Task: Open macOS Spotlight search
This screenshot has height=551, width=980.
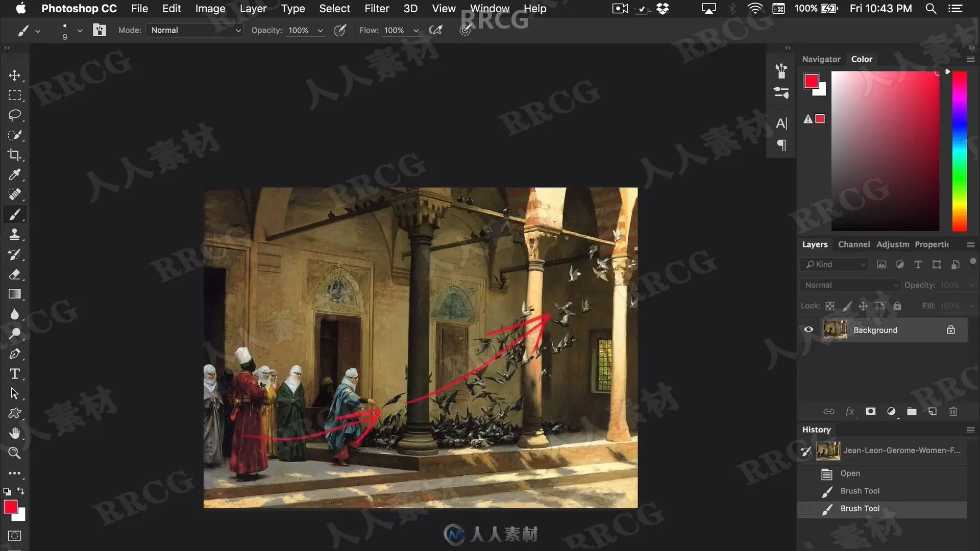Action: coord(930,9)
